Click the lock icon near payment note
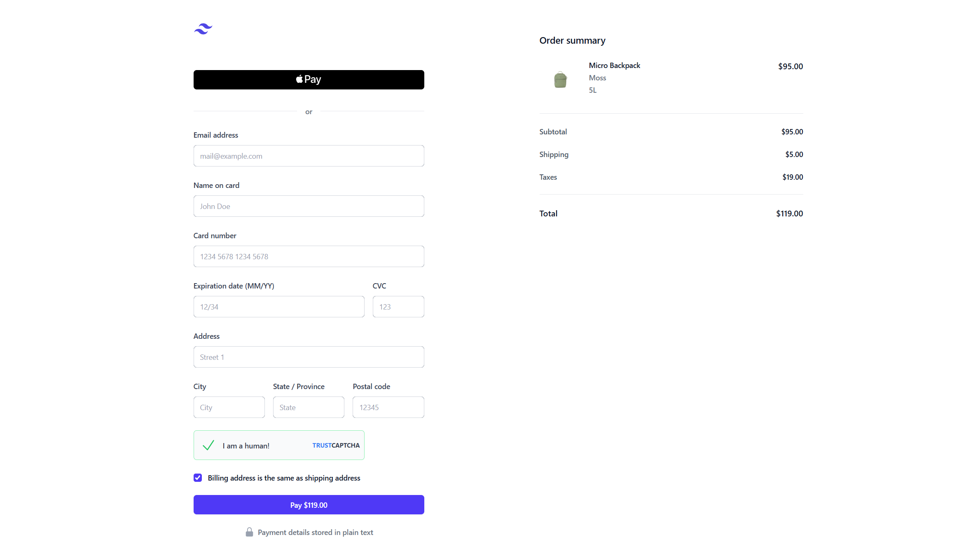 click(249, 532)
